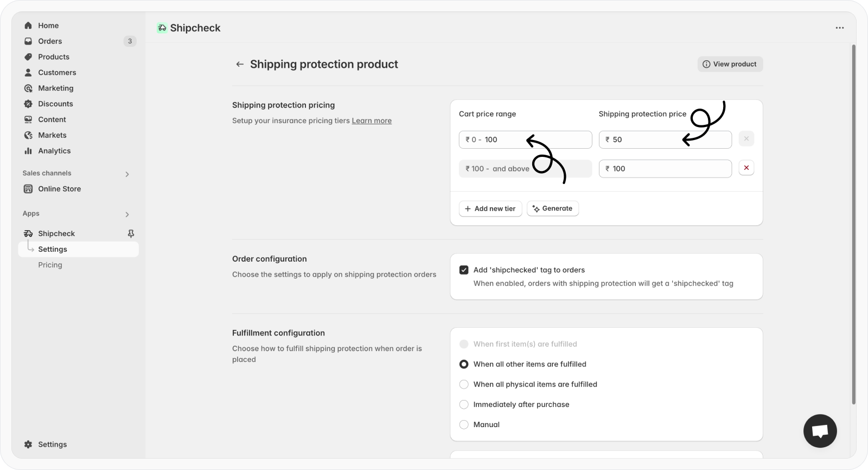Click the Settings gear icon at bottom
This screenshot has width=868, height=470.
coord(28,444)
